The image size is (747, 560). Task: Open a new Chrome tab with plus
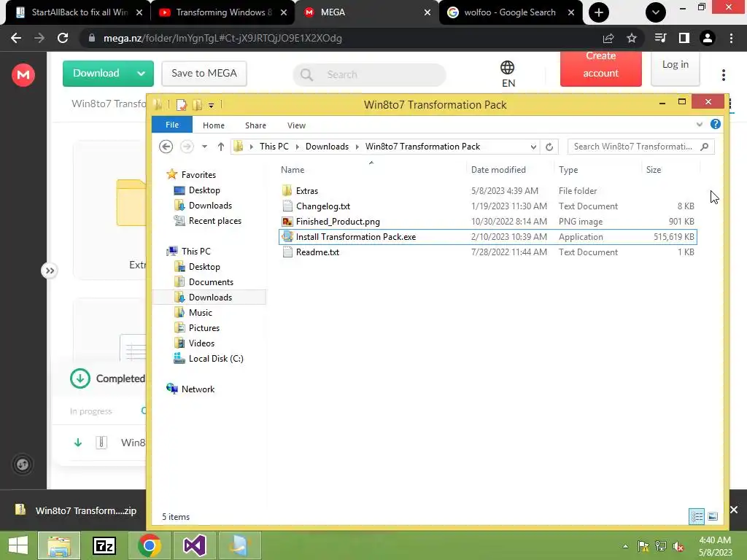tap(599, 12)
